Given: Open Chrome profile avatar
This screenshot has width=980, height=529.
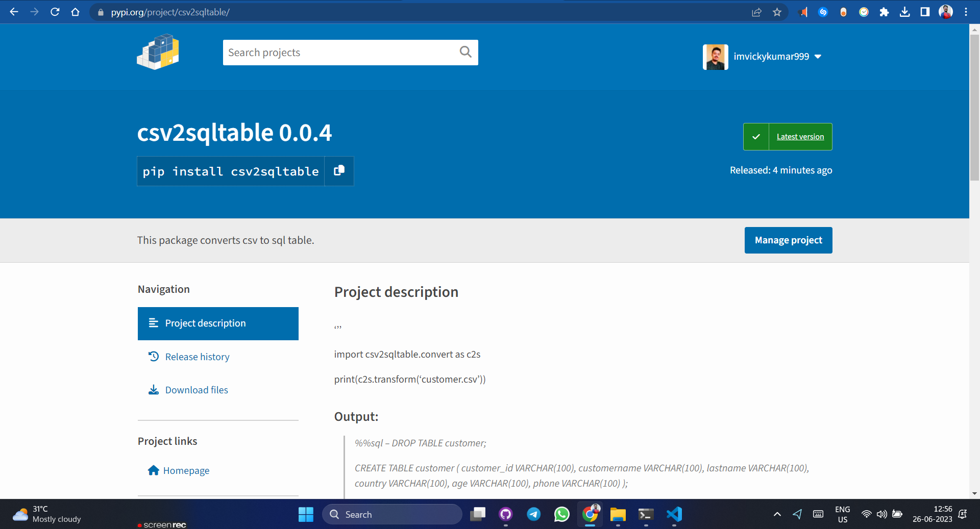Looking at the screenshot, I should click(946, 12).
